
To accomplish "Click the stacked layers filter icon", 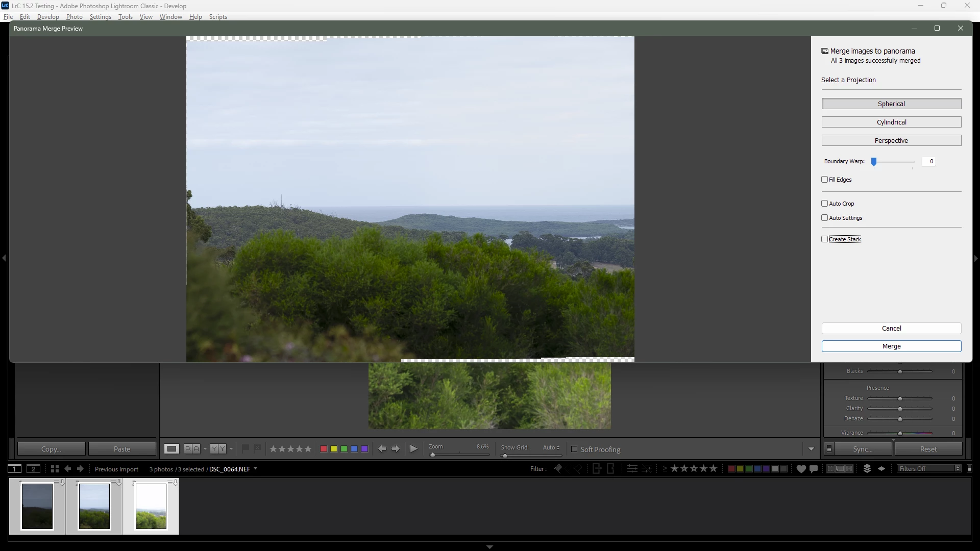I will tap(867, 469).
